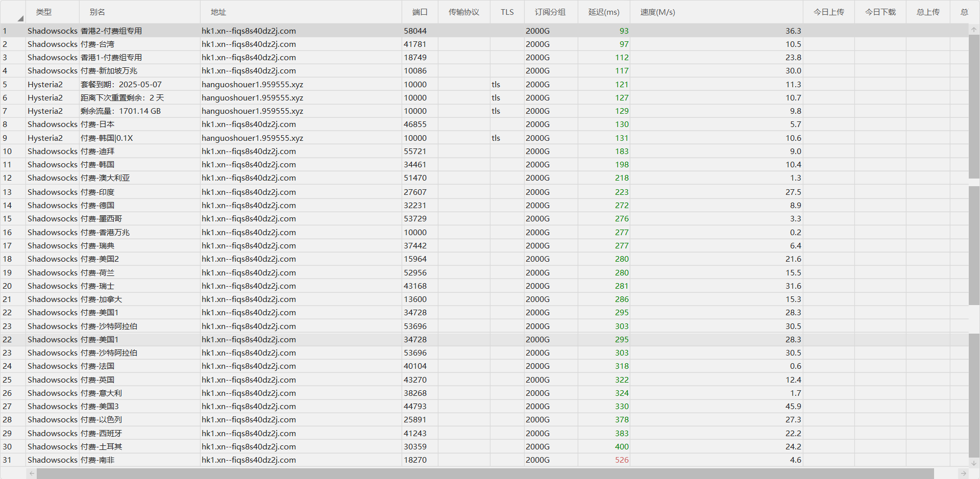Click the horizontal scrollbar thumb
Screen dimensions: 980x479
click(x=485, y=473)
